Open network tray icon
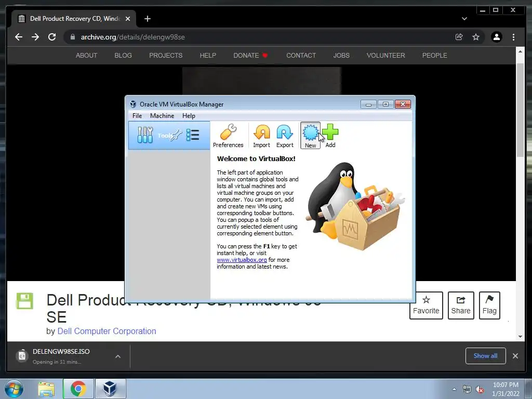 [x=467, y=390]
